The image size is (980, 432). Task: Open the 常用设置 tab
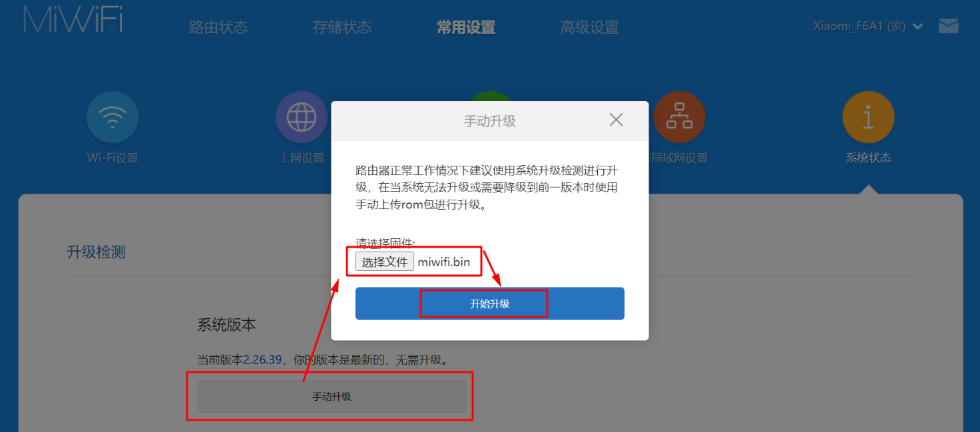[x=466, y=27]
